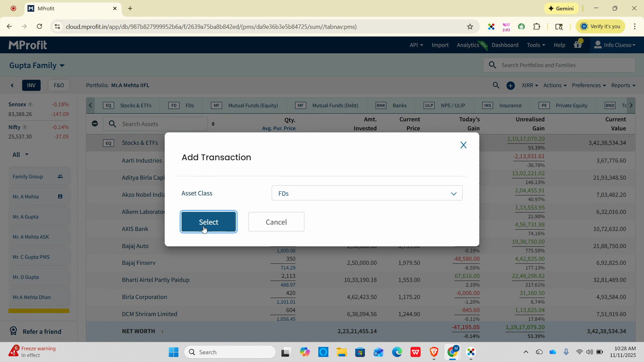
Task: Open File Explorer from the taskbar
Action: (x=341, y=352)
